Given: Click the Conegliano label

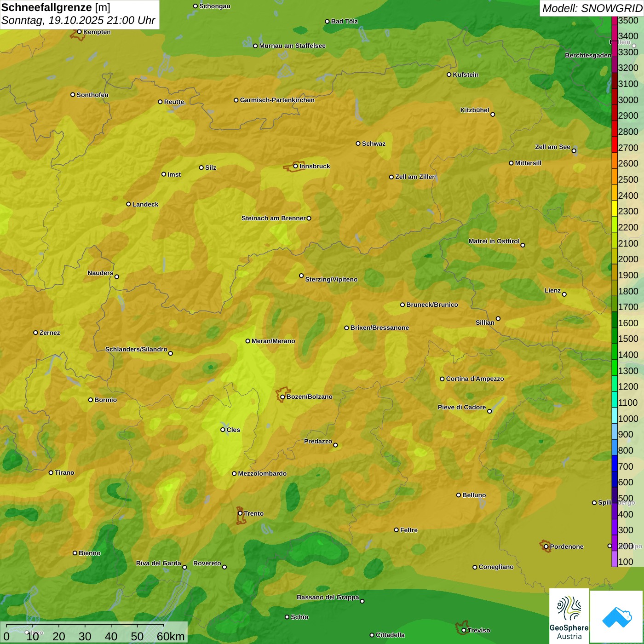Looking at the screenshot, I should click(496, 567).
